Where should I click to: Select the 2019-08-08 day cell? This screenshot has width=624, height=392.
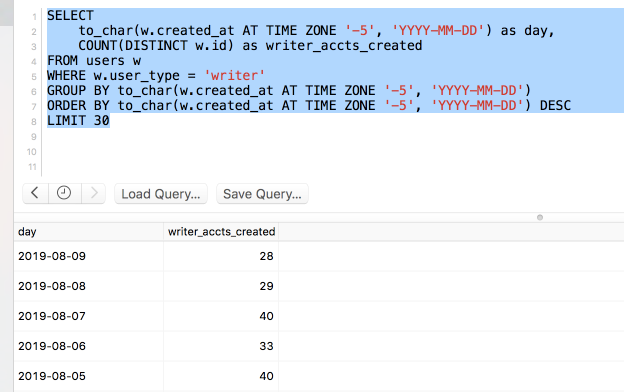(89, 286)
